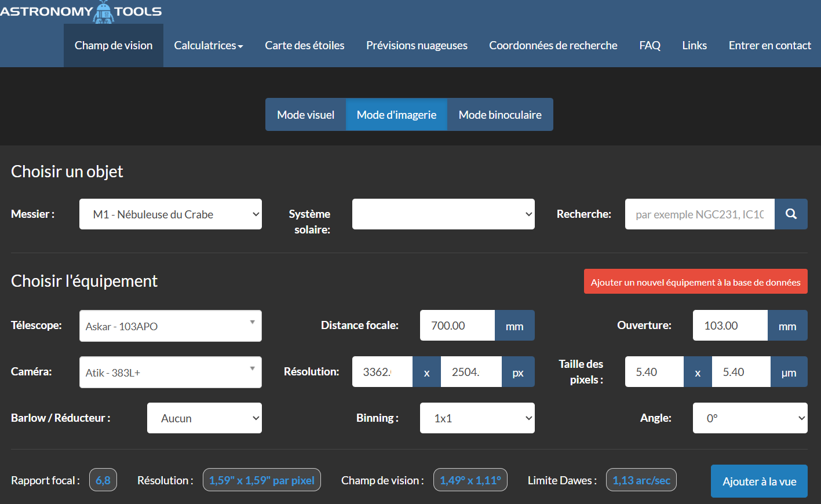Click the Messier label
The width and height of the screenshot is (821, 504).
[x=33, y=214]
